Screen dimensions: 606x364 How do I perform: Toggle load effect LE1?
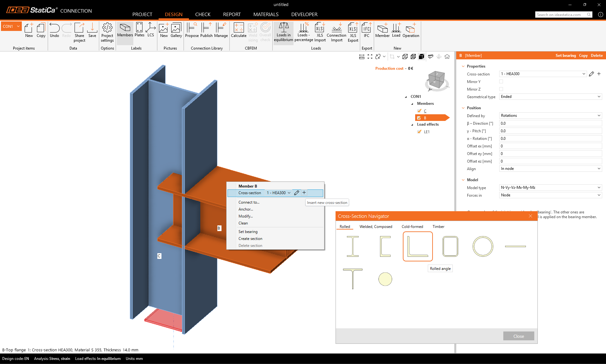pyautogui.click(x=419, y=132)
